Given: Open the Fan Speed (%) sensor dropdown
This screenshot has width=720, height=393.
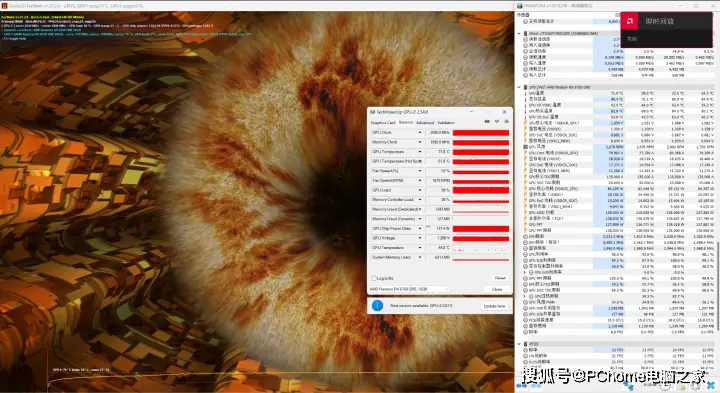Looking at the screenshot, I should (x=420, y=171).
